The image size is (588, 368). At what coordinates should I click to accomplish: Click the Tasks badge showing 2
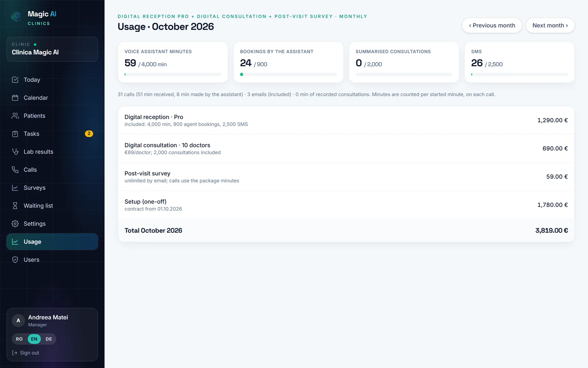coord(89,134)
